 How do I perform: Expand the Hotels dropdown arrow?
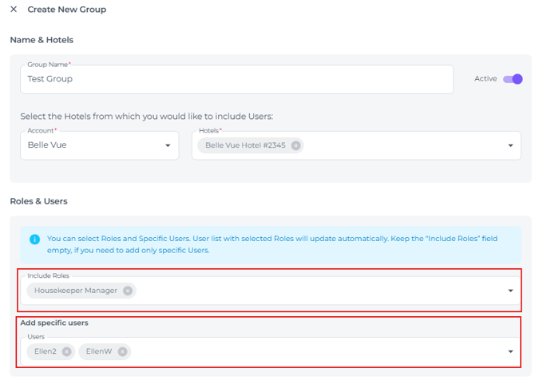tap(510, 145)
